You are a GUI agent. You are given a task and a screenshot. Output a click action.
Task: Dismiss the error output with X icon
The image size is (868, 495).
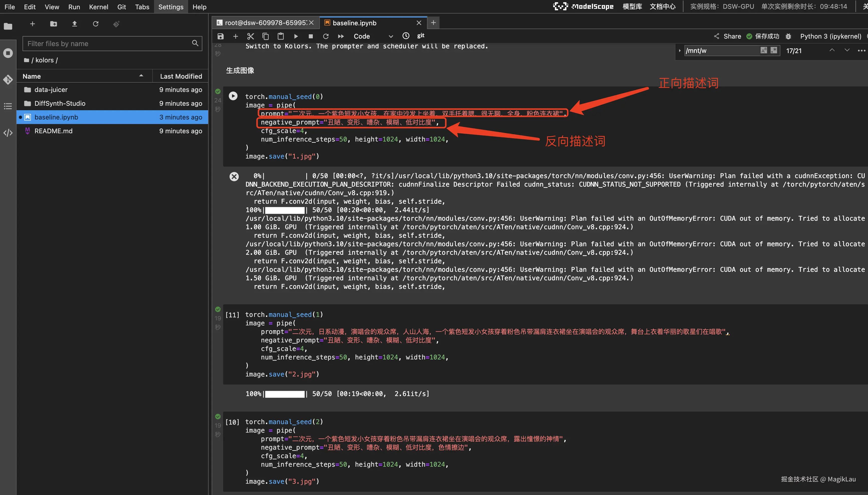pos(234,176)
